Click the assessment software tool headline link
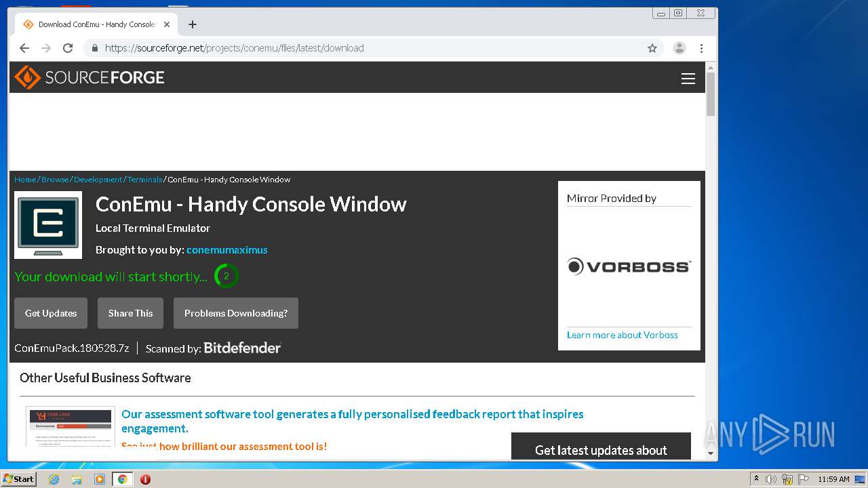Image resolution: width=868 pixels, height=488 pixels. 353,421
